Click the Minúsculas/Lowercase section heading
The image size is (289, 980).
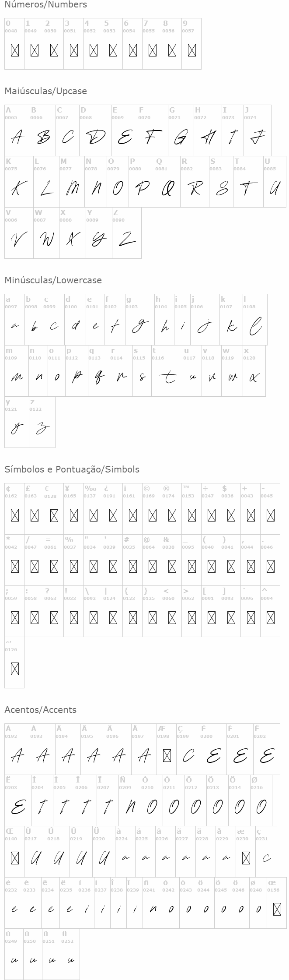point(53,280)
